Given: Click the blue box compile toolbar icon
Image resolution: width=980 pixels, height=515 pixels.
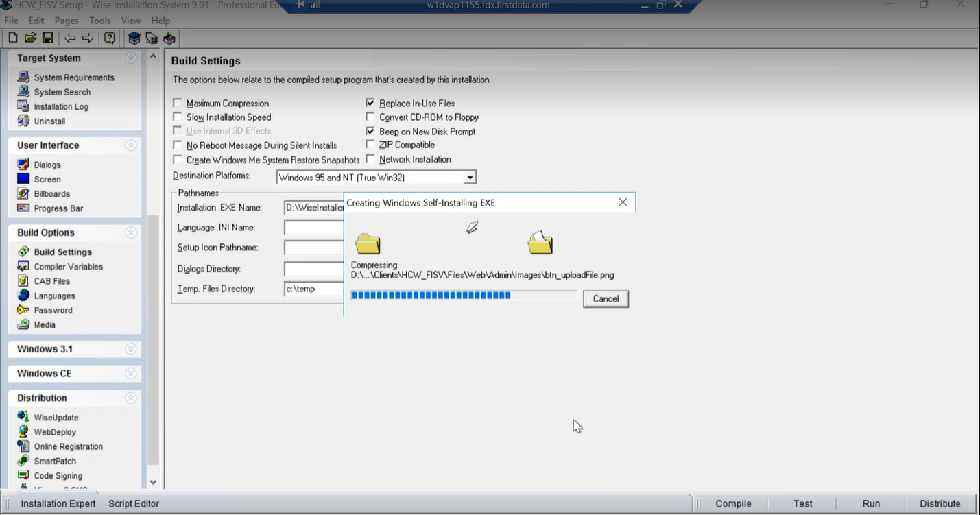Looking at the screenshot, I should 134,38.
